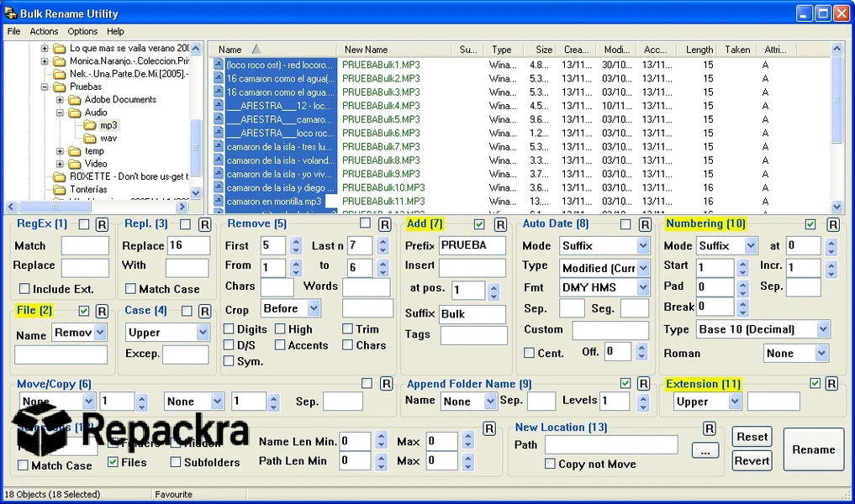
Task: Open the Options menu
Action: pos(82,32)
